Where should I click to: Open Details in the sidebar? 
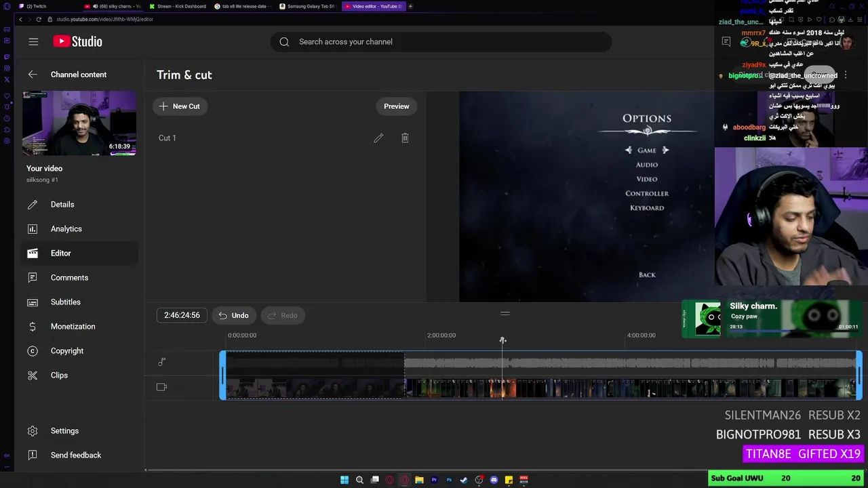coord(79,204)
